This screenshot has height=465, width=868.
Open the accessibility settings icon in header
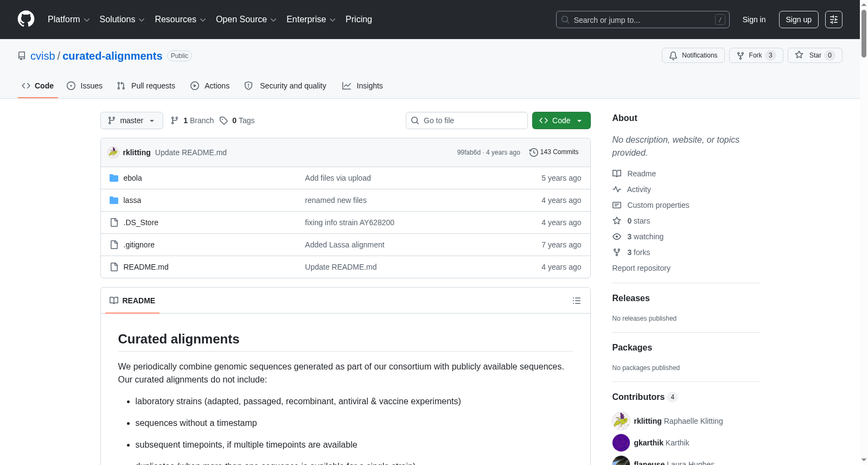pos(834,20)
